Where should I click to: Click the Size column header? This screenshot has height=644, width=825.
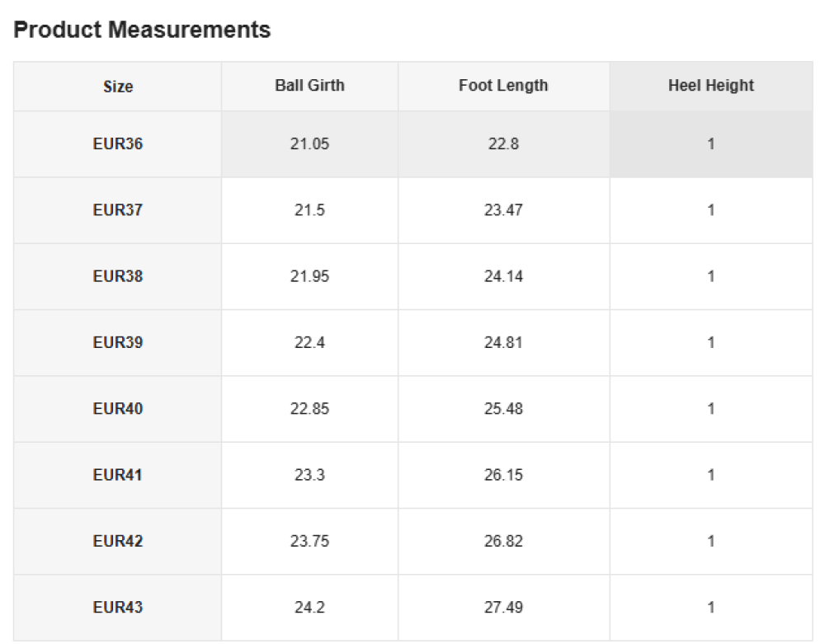pyautogui.click(x=118, y=87)
